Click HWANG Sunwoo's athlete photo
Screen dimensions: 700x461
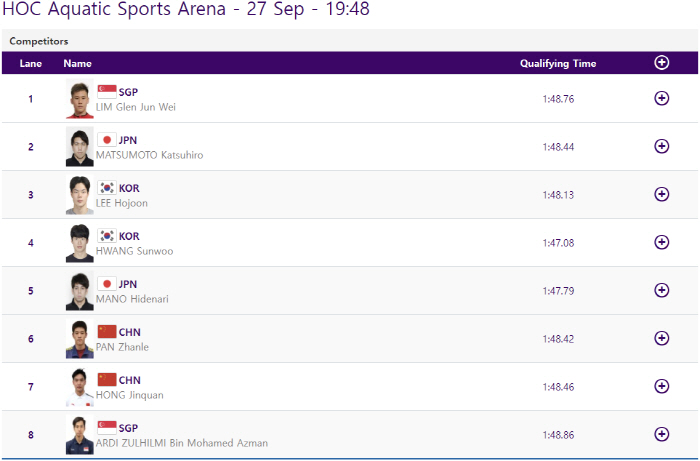click(80, 243)
